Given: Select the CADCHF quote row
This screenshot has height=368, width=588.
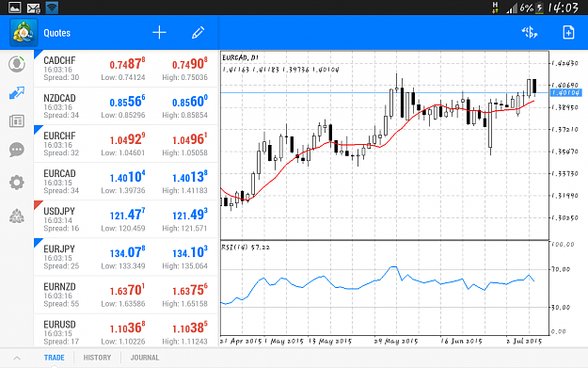Looking at the screenshot, I should click(126, 69).
